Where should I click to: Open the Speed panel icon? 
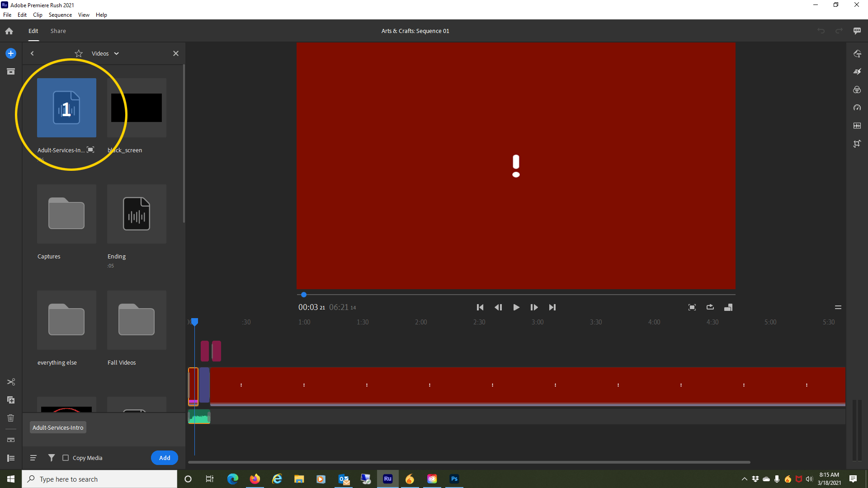point(857,108)
